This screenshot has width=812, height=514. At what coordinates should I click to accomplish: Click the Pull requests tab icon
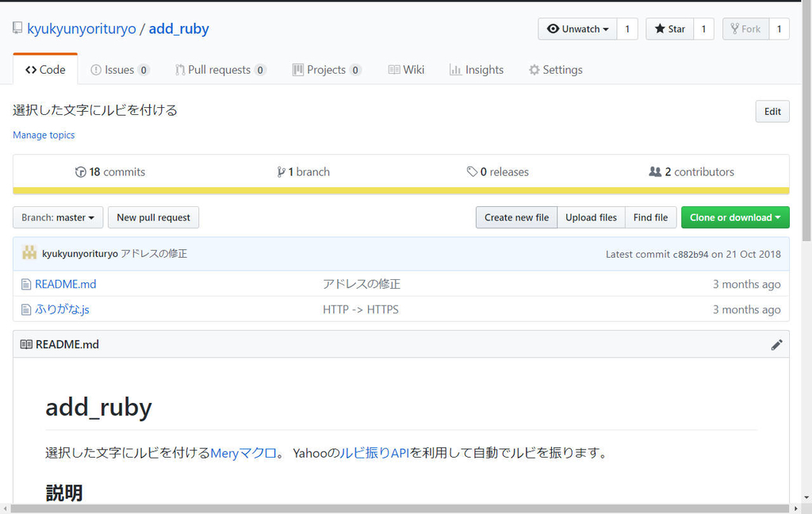pos(180,70)
